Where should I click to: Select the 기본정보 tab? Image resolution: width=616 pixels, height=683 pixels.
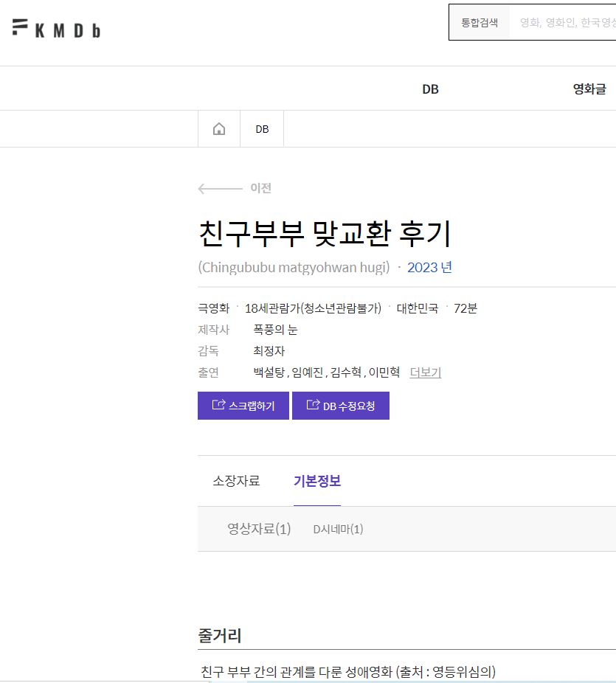317,481
